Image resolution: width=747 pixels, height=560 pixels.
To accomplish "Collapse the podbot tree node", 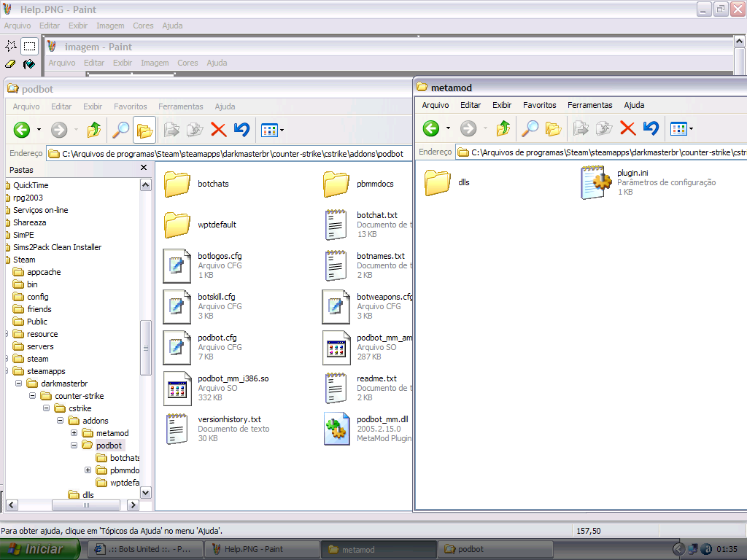I will [x=74, y=446].
